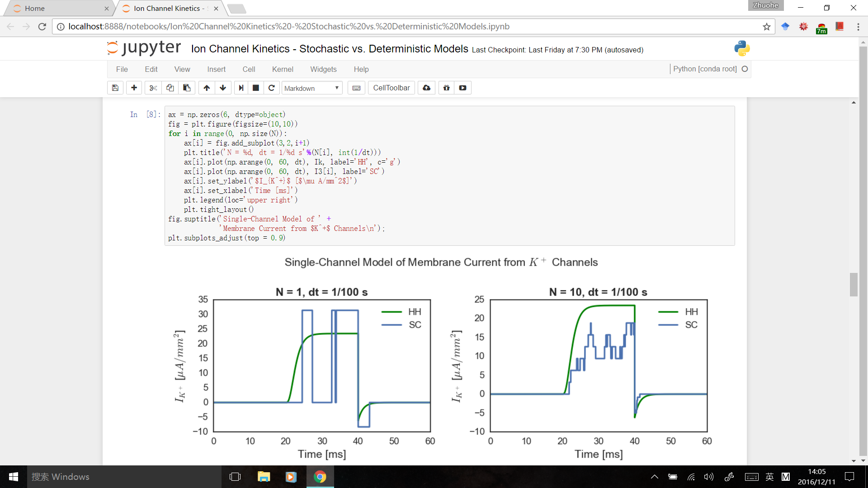Viewport: 868px width, 488px height.
Task: Click the video play icon in the toolbar
Action: tap(462, 88)
